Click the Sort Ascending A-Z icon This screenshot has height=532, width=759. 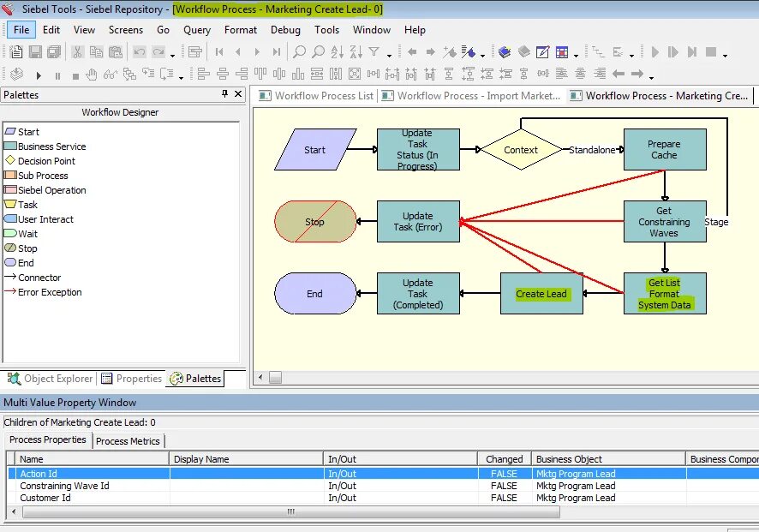click(337, 51)
